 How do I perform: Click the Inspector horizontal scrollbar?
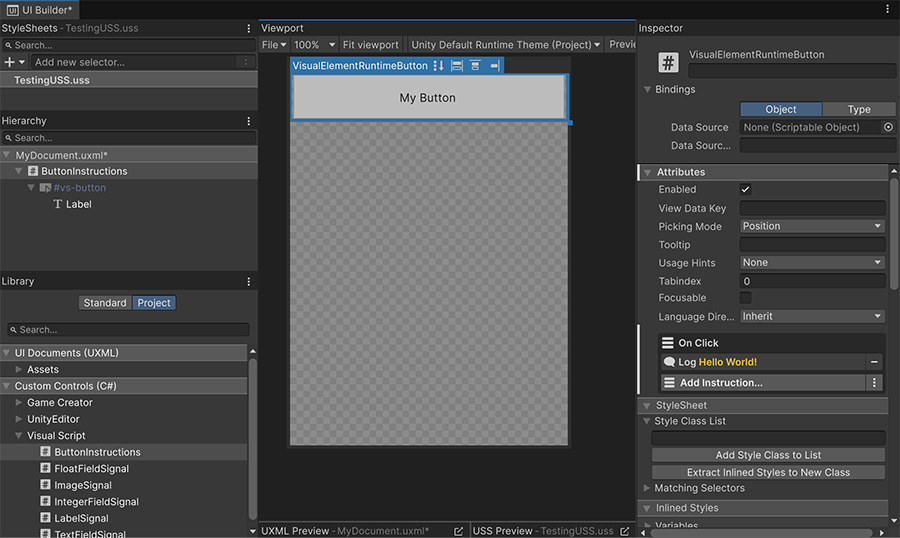pos(762,533)
